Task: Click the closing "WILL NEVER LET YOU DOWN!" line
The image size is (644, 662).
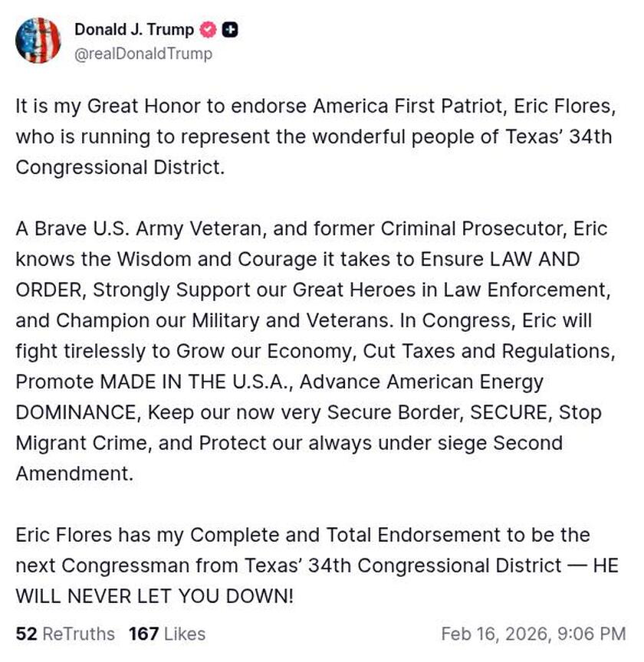Action: 154,596
